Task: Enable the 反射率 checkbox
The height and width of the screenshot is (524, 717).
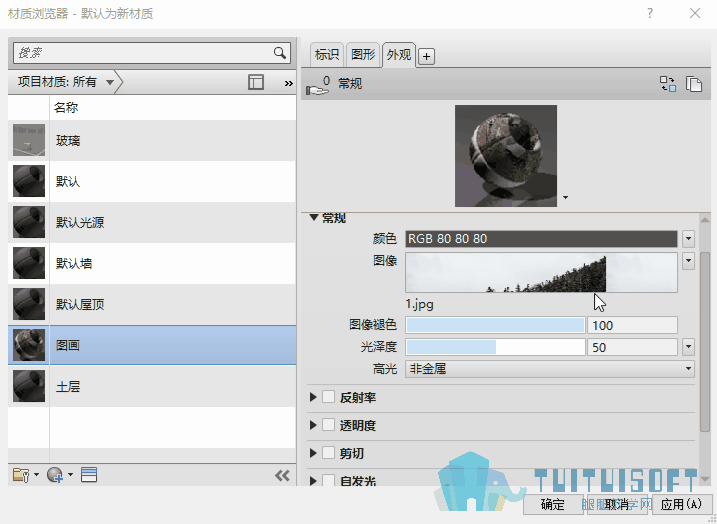Action: click(x=328, y=397)
